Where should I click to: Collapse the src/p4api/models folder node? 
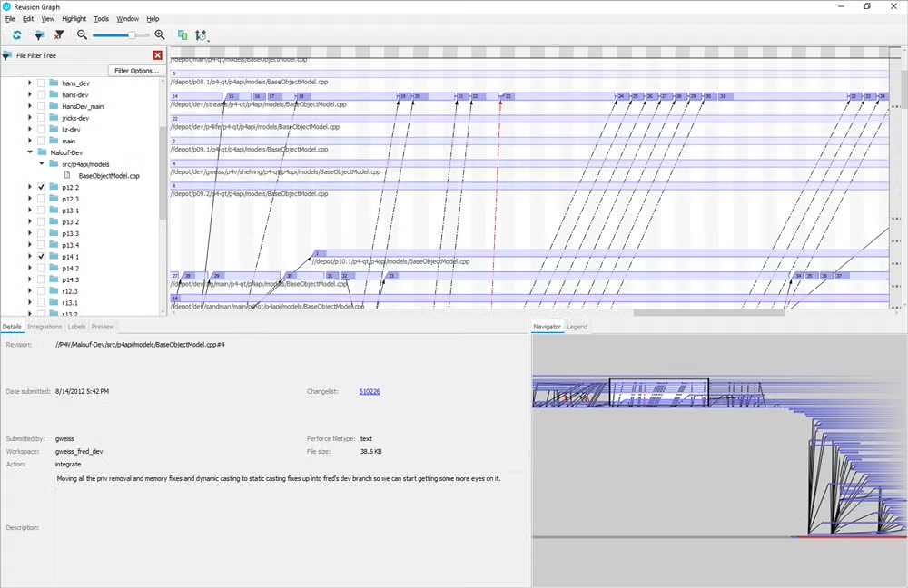[41, 163]
